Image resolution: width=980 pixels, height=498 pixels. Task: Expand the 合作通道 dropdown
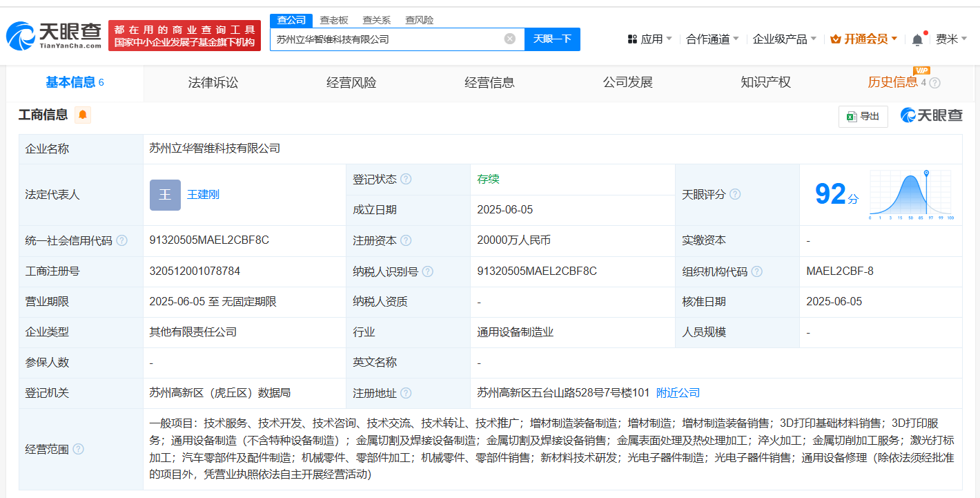(712, 39)
